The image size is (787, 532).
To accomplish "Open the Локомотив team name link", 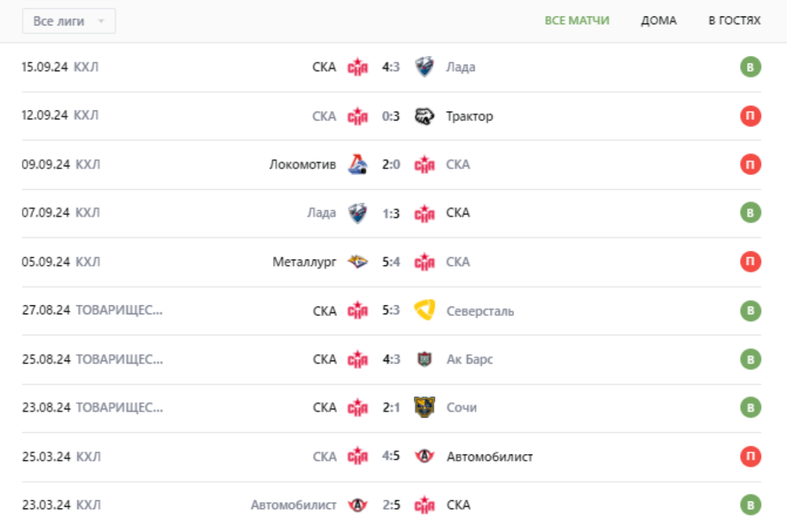I will [x=303, y=164].
